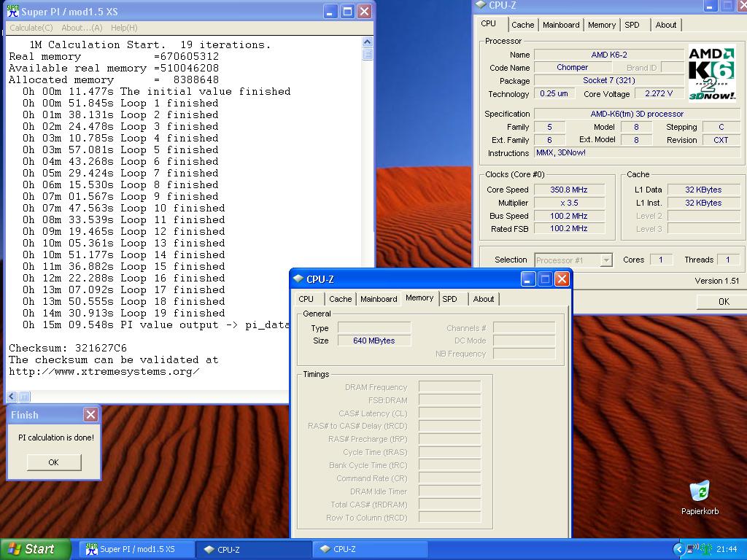Click the horizontal scrollbar thumb in Super PI

(x=24, y=396)
